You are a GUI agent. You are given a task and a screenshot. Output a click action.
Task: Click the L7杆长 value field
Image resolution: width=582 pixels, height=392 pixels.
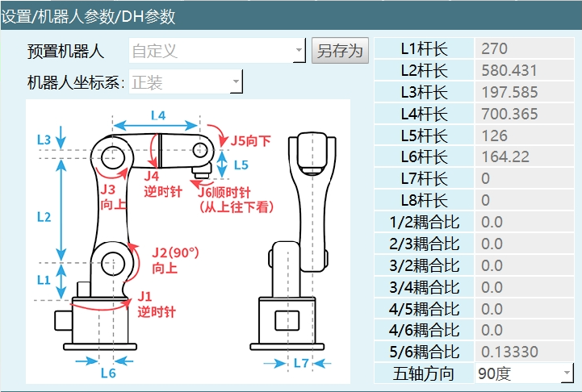[525, 178]
